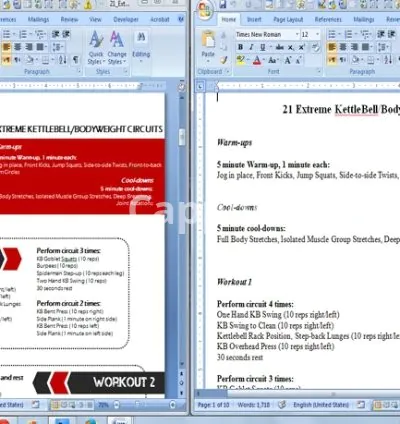Click the Multilevel List icon in the right window
Screen dimensions: 400x424
click(x=365, y=34)
